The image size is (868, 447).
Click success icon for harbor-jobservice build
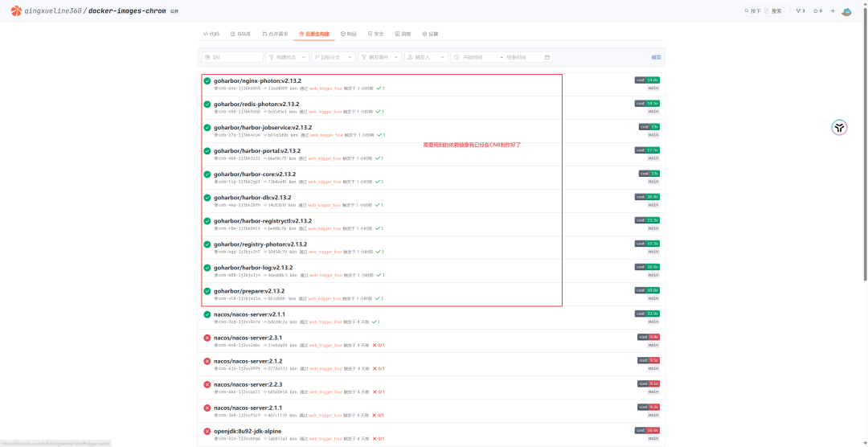point(207,127)
